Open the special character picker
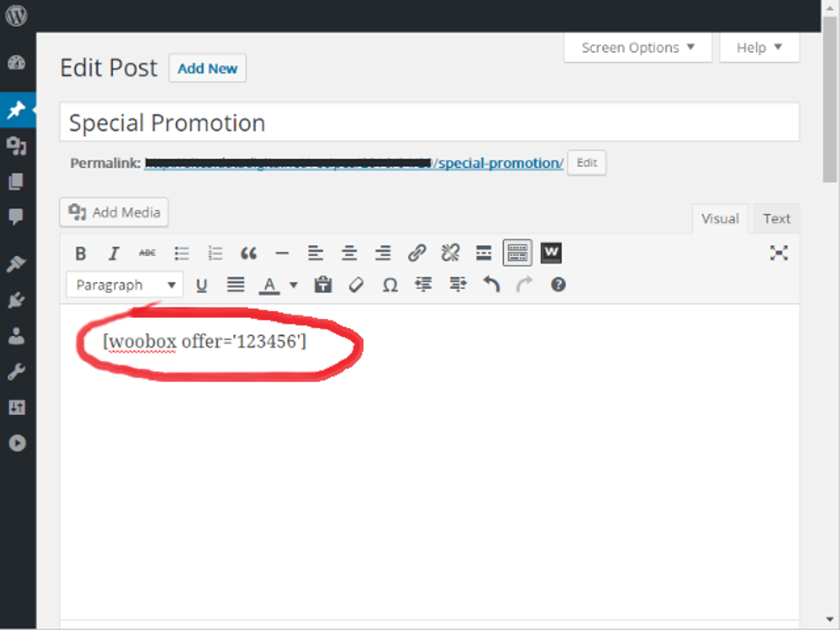The height and width of the screenshot is (630, 840). click(390, 284)
